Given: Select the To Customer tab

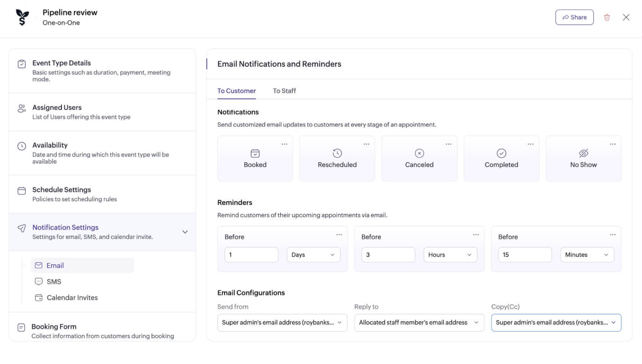Looking at the screenshot, I should (237, 90).
